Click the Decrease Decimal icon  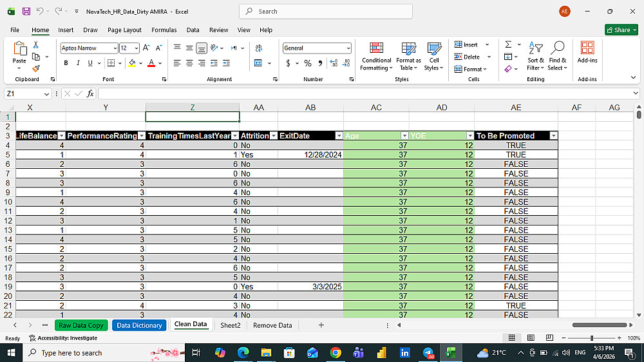click(x=346, y=63)
